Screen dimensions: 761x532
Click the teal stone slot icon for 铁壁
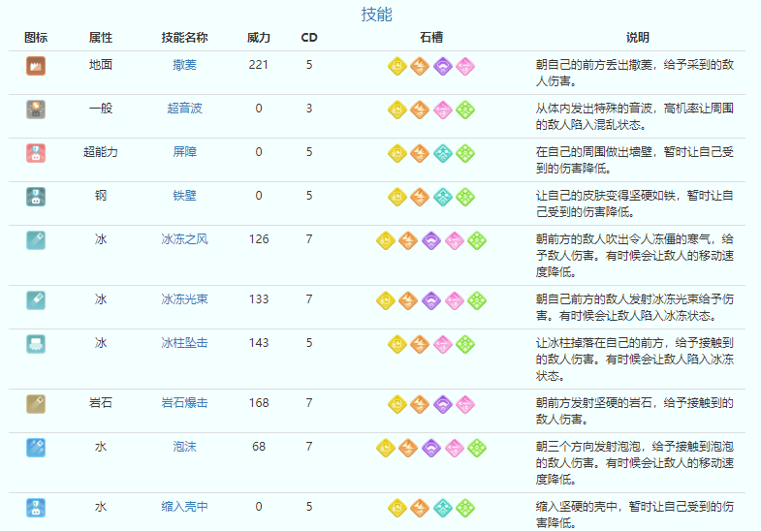[443, 196]
